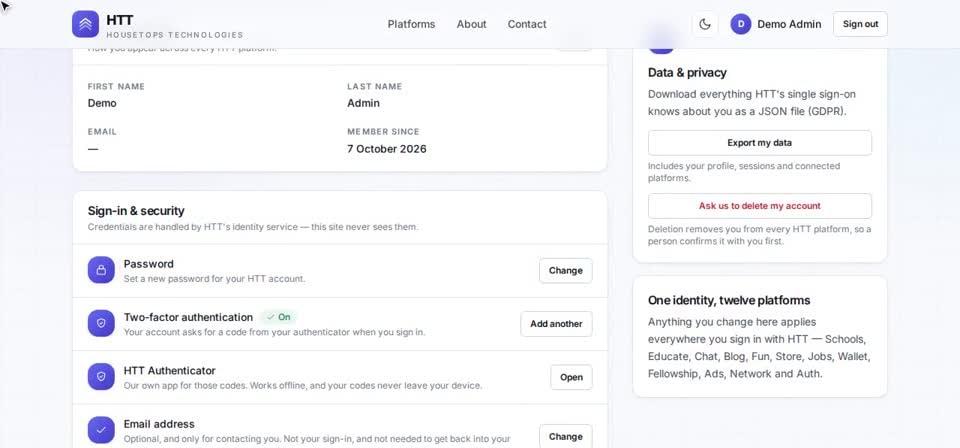The width and height of the screenshot is (960, 448).
Task: Click the EMAIL field label
Action: coord(102,132)
